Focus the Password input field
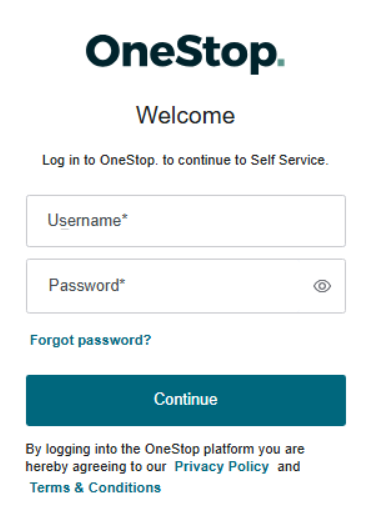370x526 pixels. pos(186,286)
